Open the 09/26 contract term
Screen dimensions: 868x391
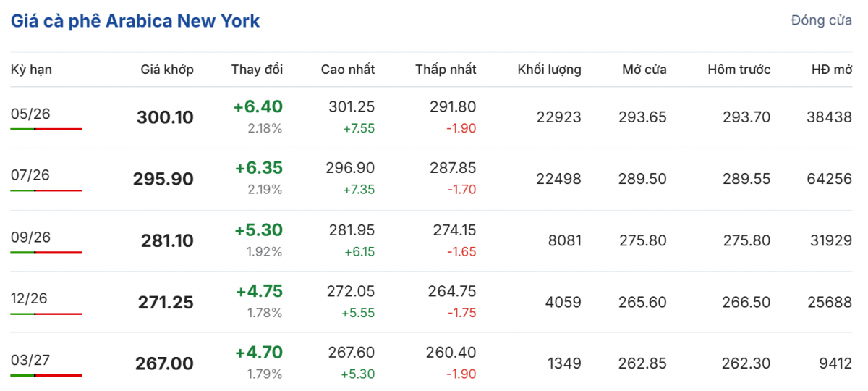coord(30,237)
